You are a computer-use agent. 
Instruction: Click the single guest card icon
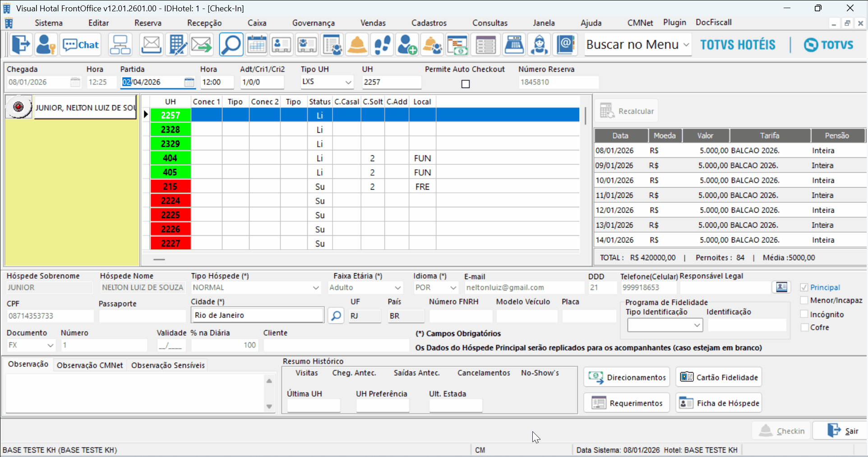pos(282,45)
